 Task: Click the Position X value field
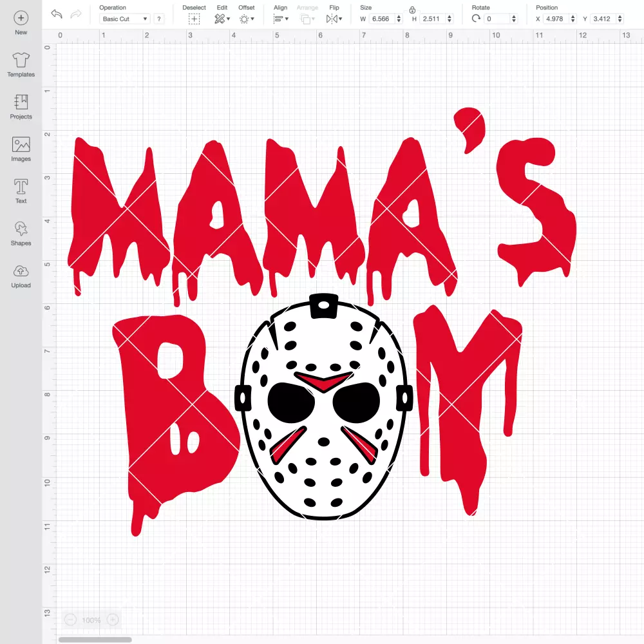555,19
